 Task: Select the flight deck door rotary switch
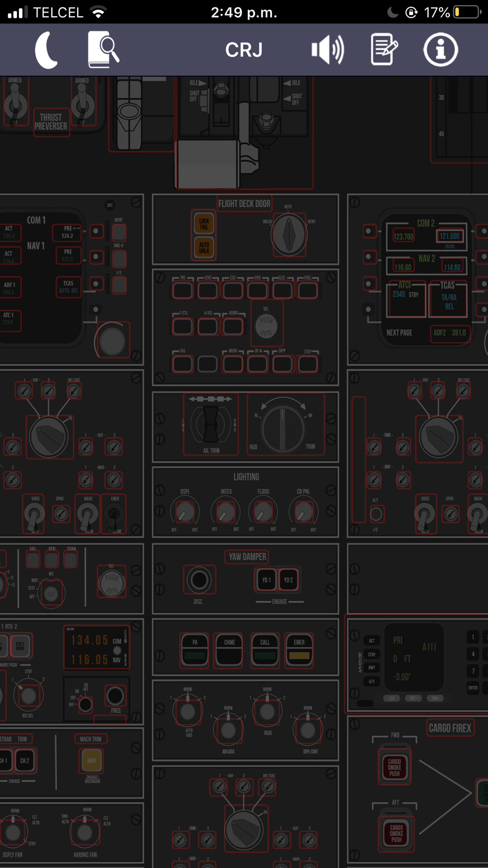pyautogui.click(x=289, y=235)
